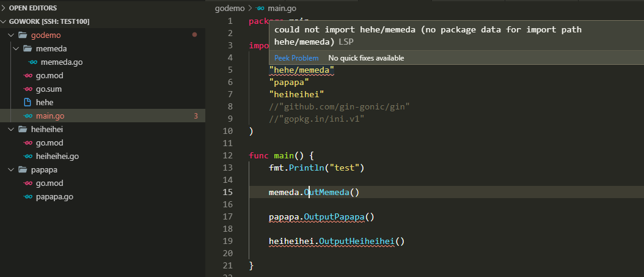Click godemo in the breadcrumb path
Image resolution: width=644 pixels, height=277 pixels.
pos(230,8)
